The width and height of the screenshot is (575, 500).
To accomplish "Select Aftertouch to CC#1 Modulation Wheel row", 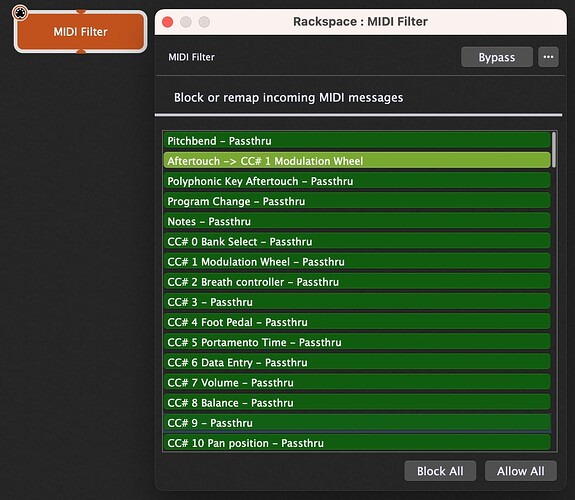I will click(357, 161).
